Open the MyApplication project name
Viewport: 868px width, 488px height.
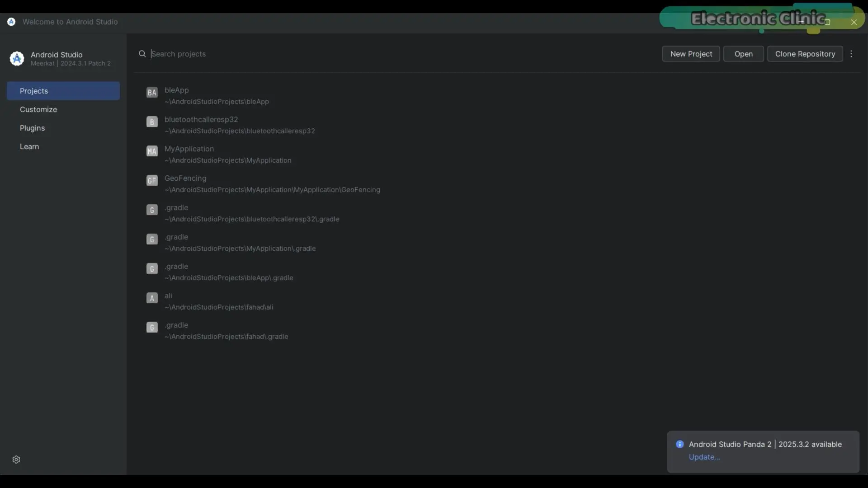tap(189, 149)
